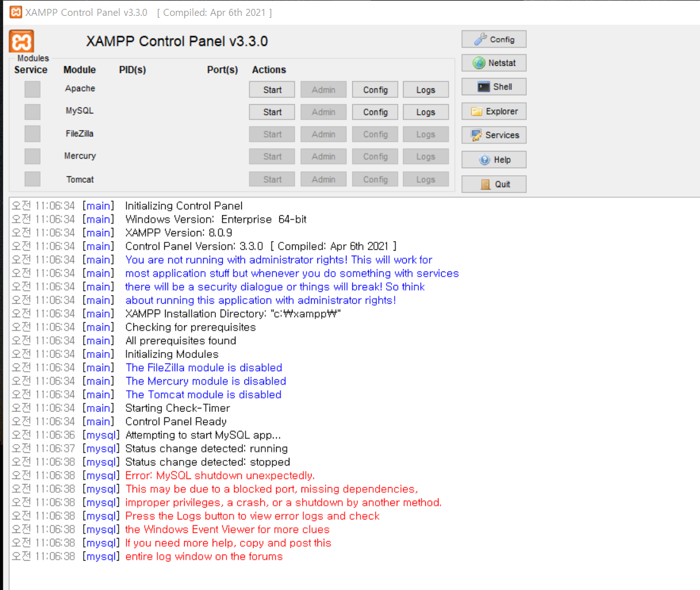
Task: Click the Service column header
Action: pos(31,70)
